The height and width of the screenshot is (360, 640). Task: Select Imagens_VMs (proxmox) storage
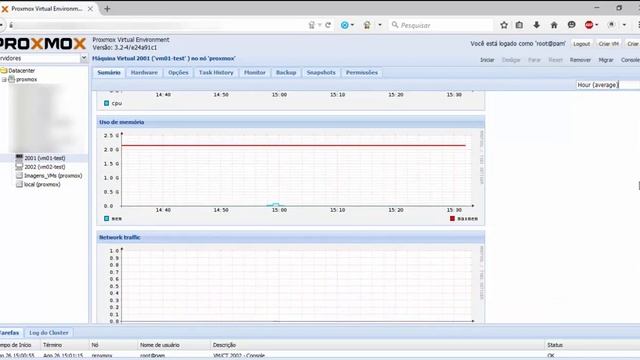[x=53, y=176]
